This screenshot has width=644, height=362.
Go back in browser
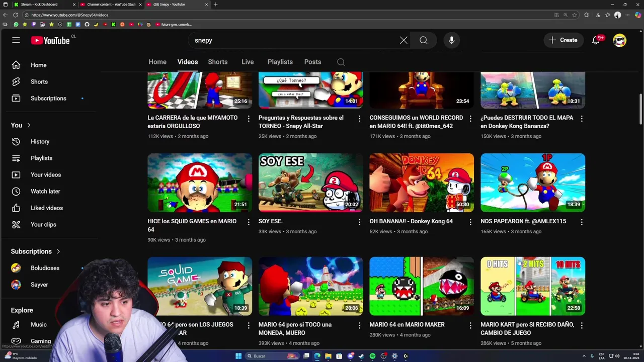5,15
